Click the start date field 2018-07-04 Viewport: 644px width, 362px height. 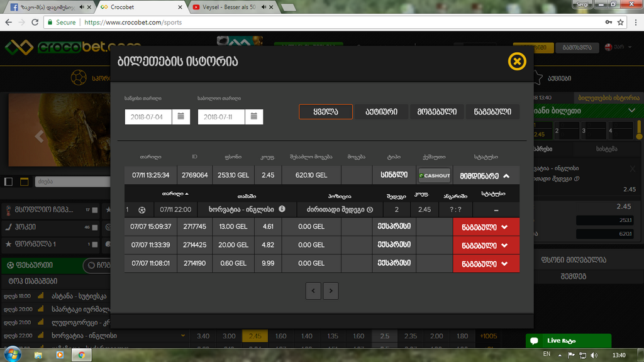point(148,116)
